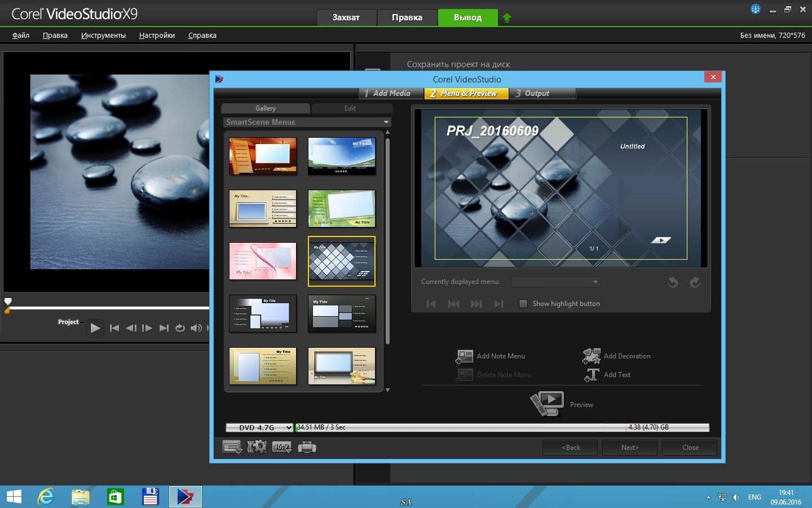Launch the disc menu Preview icon
Viewport: 812px width, 508px height.
coord(547,404)
